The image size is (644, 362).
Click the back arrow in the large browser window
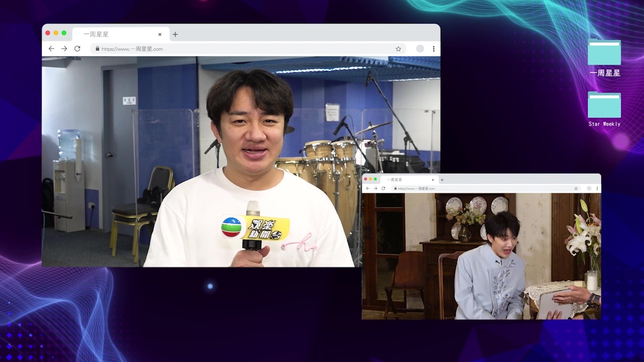(x=51, y=49)
